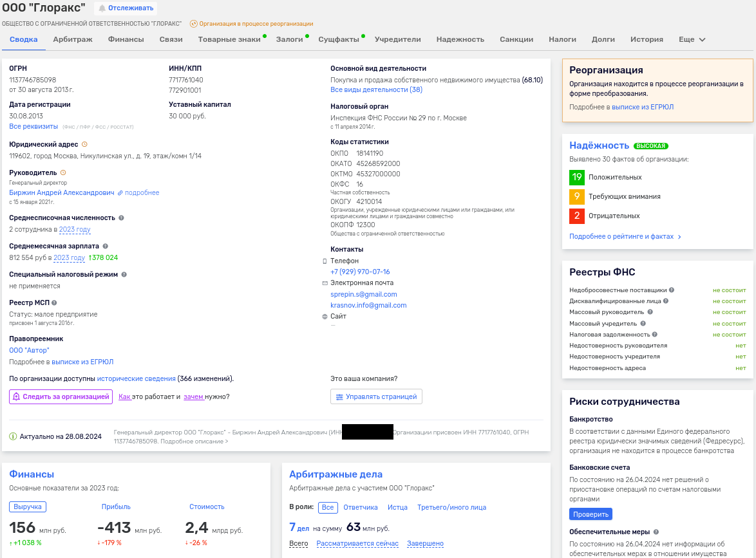Open successor ООО "Автор" link
The image size is (756, 558).
tap(29, 350)
